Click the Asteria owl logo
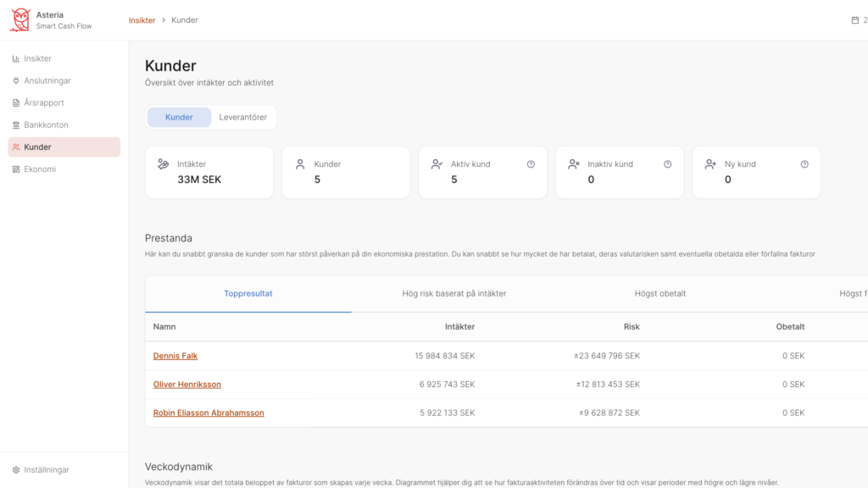This screenshot has height=488, width=868. [20, 20]
